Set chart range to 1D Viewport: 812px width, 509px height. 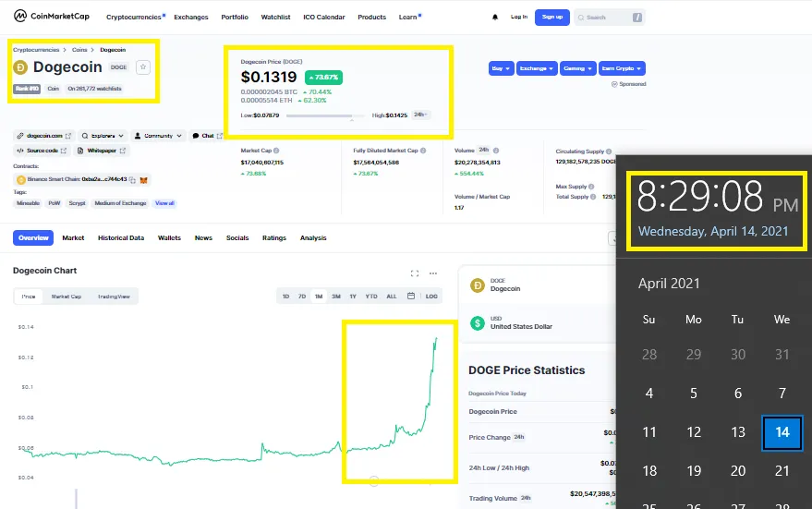[x=285, y=297]
